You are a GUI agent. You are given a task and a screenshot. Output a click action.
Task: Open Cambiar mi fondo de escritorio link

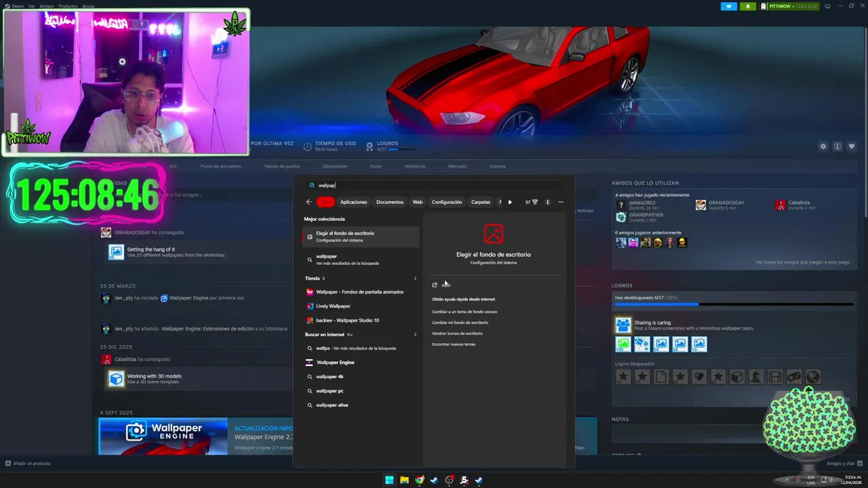(x=460, y=323)
